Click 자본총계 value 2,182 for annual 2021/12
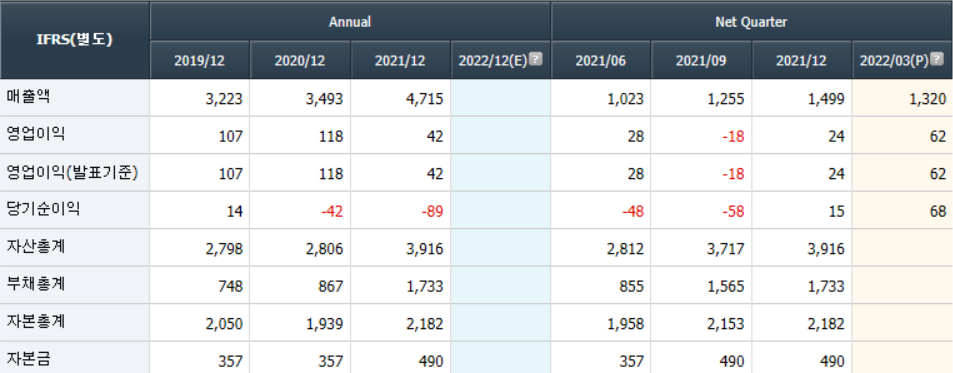This screenshot has height=373, width=953. coord(425,324)
